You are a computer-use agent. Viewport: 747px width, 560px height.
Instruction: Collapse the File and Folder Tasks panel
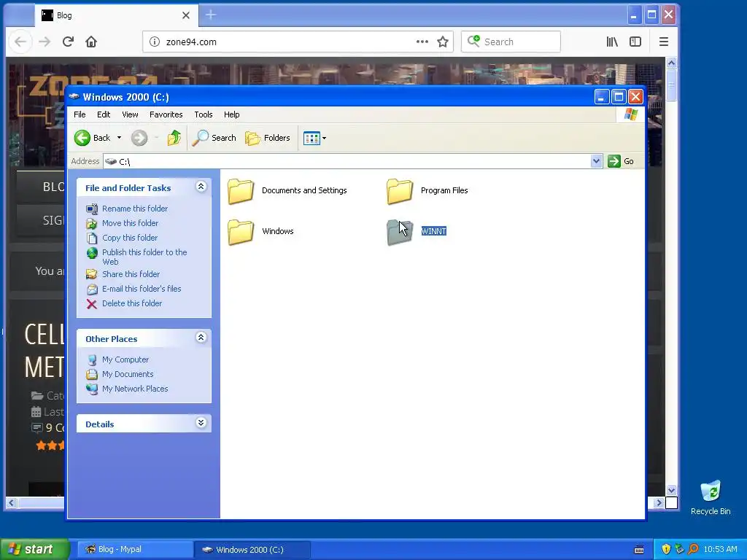(x=201, y=187)
